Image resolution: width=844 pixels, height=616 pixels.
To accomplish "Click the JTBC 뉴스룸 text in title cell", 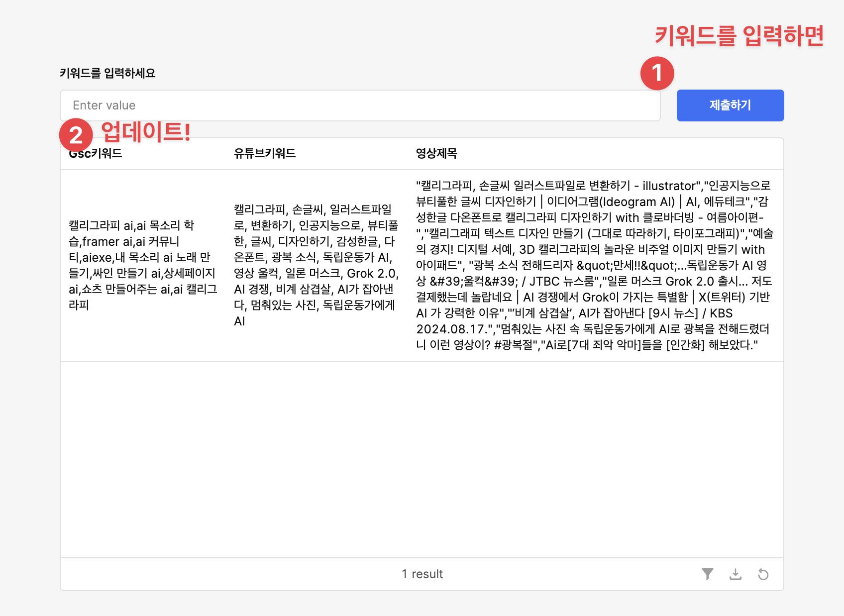I will click(x=561, y=282).
